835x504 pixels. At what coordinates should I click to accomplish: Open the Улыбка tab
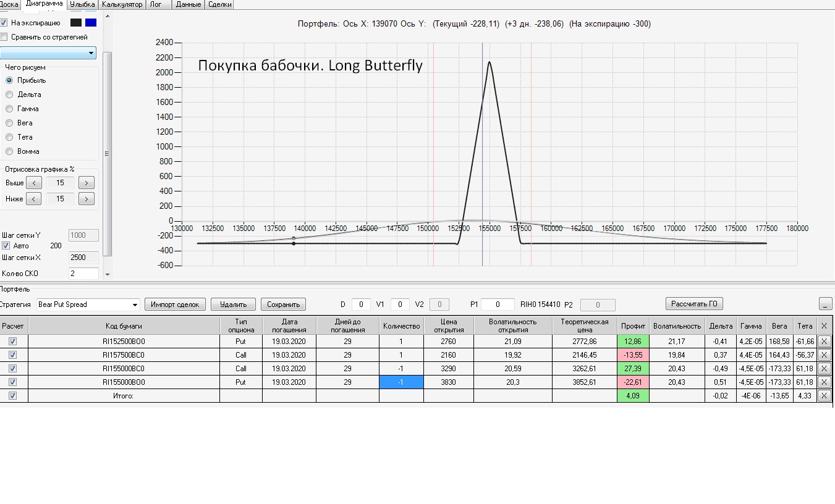pyautogui.click(x=82, y=4)
